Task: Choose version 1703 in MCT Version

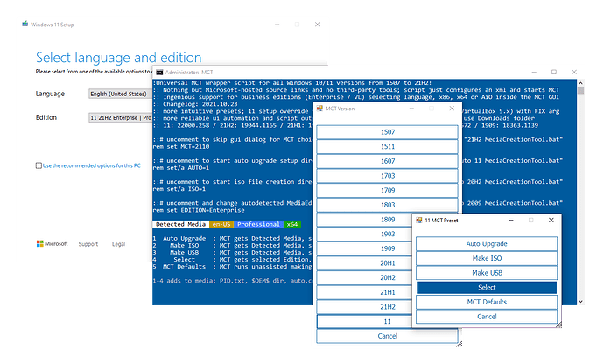Action: 388,176
